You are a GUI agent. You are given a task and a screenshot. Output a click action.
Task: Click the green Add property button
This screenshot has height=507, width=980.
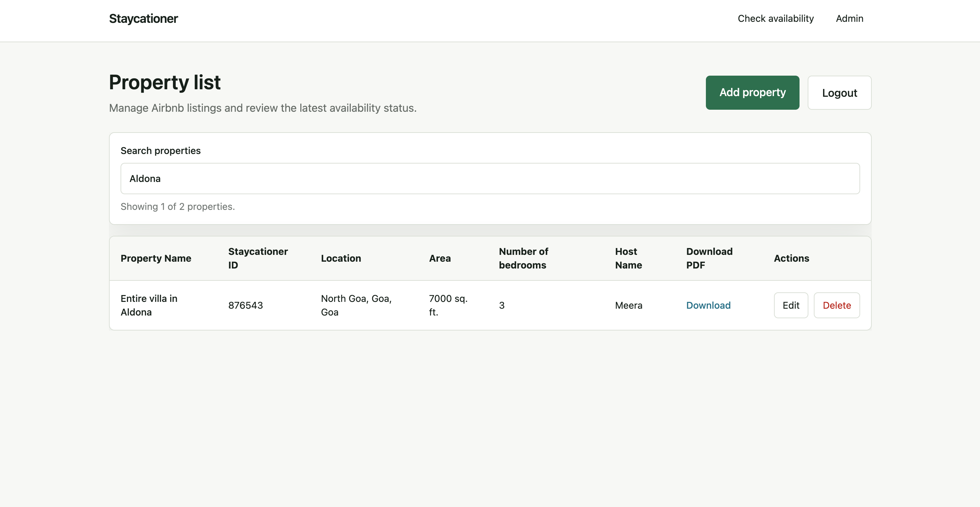[752, 92]
